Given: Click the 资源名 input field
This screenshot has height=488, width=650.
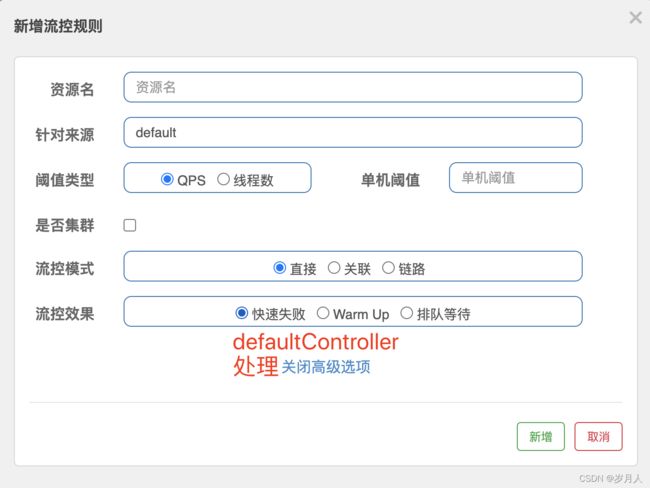Looking at the screenshot, I should point(353,87).
